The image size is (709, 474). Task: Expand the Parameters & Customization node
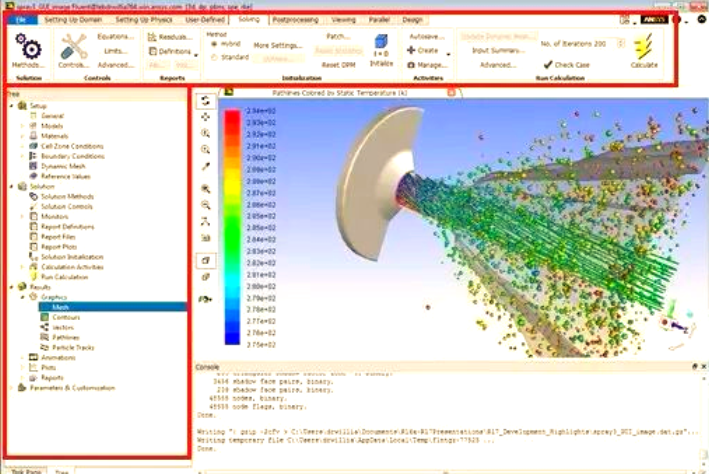tap(11, 388)
